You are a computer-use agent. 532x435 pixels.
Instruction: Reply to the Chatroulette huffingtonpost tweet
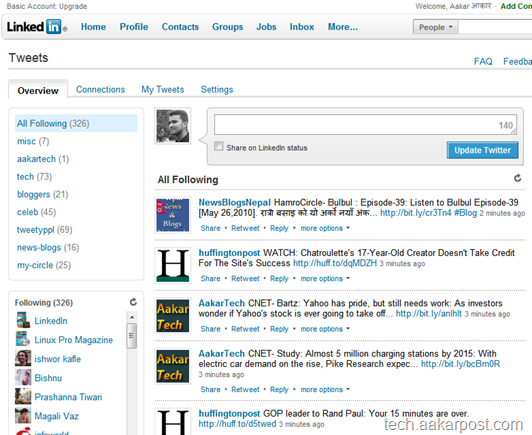279,279
